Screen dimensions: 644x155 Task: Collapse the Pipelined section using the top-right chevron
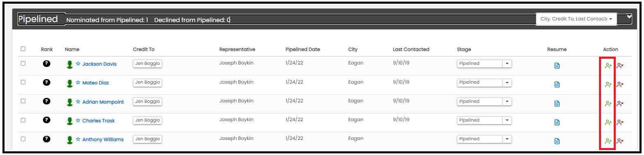[629, 17]
